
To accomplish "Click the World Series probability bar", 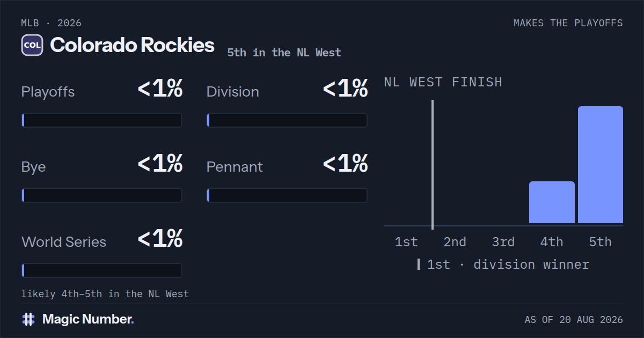I will tap(102, 270).
